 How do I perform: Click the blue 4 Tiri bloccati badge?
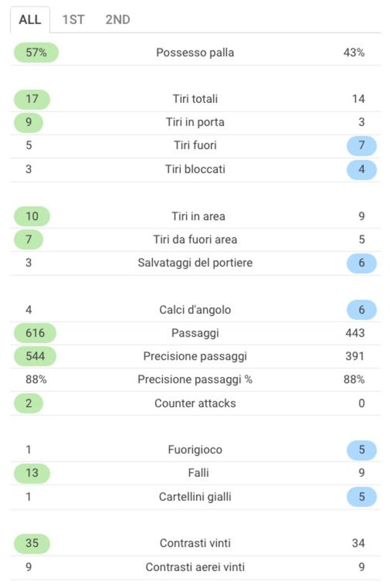point(362,169)
